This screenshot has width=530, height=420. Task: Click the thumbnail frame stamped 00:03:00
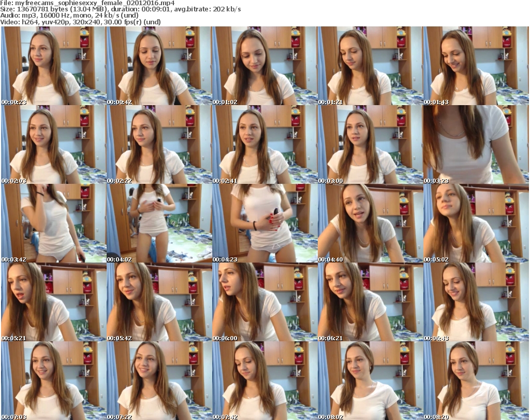[x=371, y=144]
